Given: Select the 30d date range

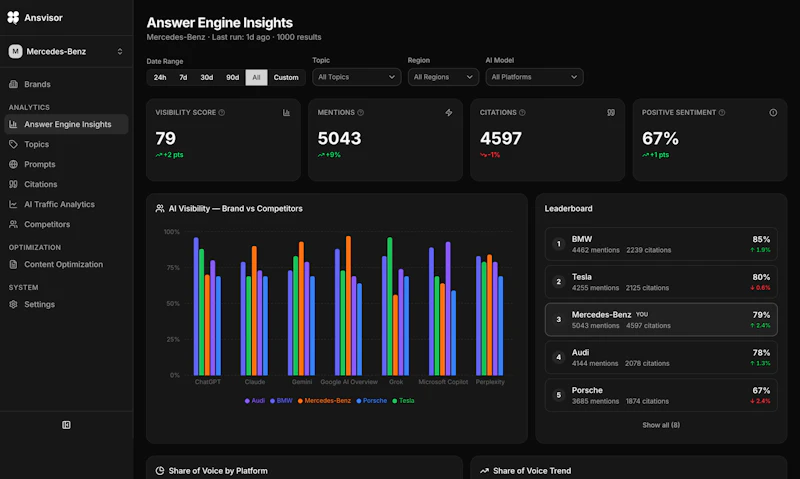Looking at the screenshot, I should 207,78.
